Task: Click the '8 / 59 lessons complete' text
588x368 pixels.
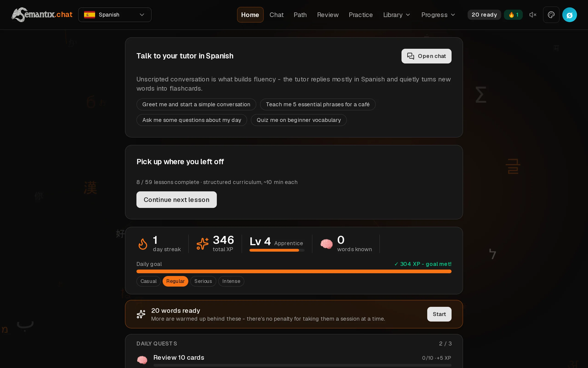Action: coord(168,182)
